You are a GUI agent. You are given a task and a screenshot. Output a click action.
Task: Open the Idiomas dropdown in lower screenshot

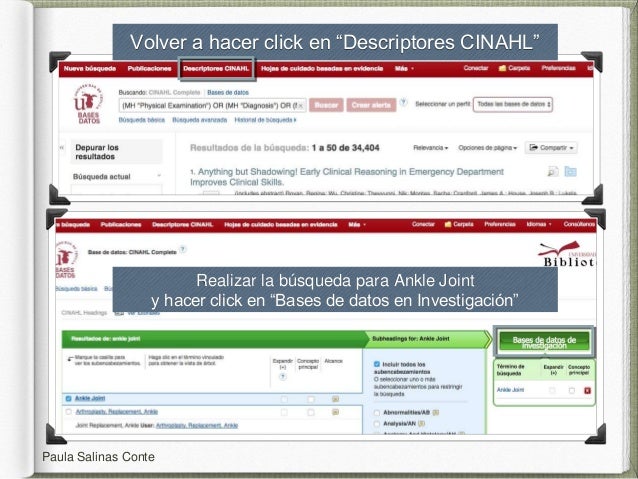pyautogui.click(x=539, y=224)
